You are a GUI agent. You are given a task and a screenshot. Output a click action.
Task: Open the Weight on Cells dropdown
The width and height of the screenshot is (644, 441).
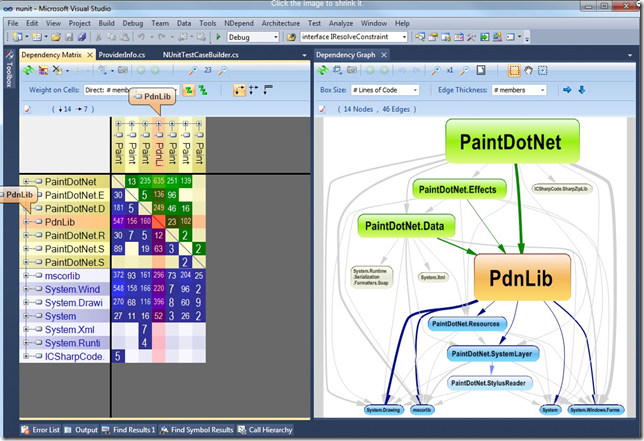click(131, 90)
